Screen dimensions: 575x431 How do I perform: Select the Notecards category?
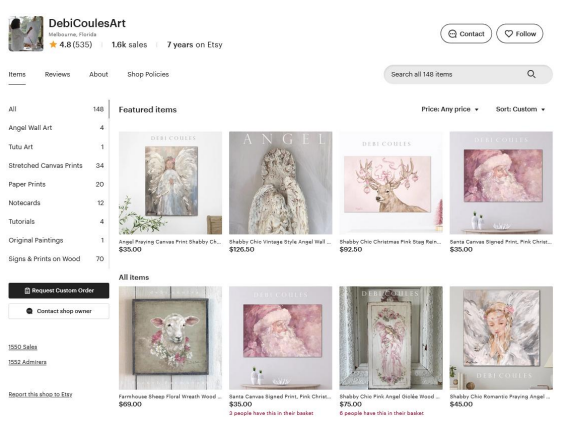56,203
